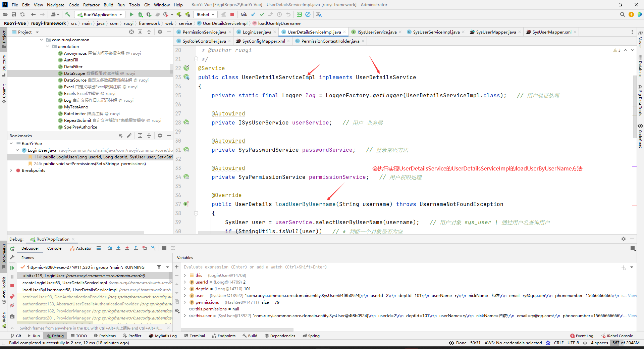
Task: Switch to Console tab in debug panel
Action: tap(54, 248)
